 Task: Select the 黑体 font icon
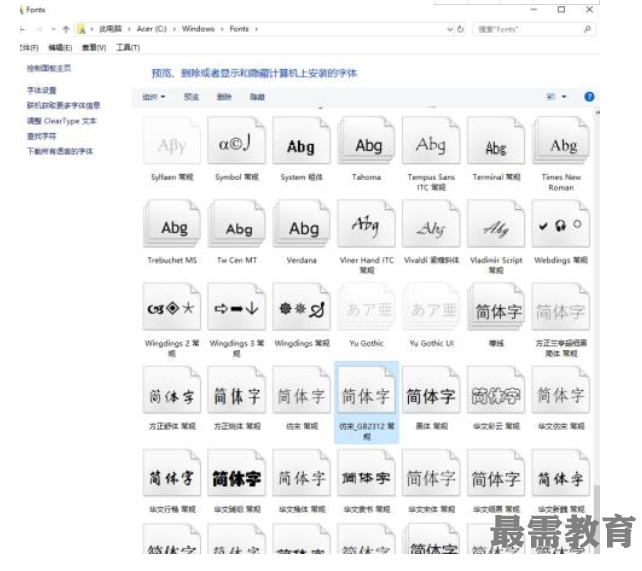431,390
